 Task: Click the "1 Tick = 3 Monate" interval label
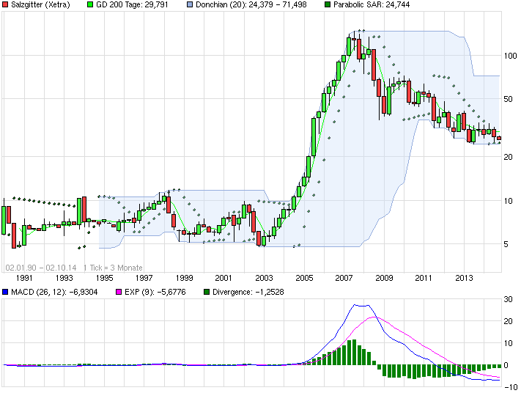point(113,268)
